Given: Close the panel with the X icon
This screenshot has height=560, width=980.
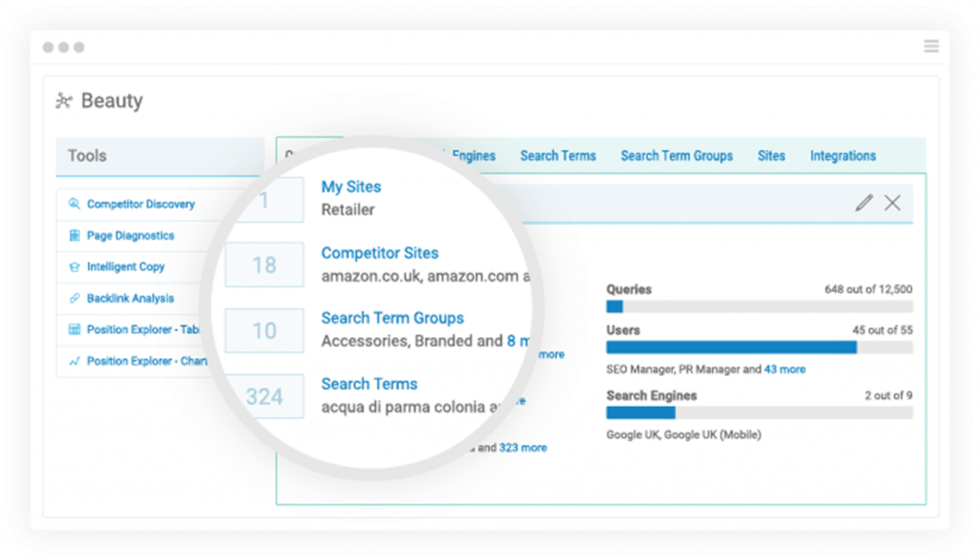Looking at the screenshot, I should coord(893,203).
